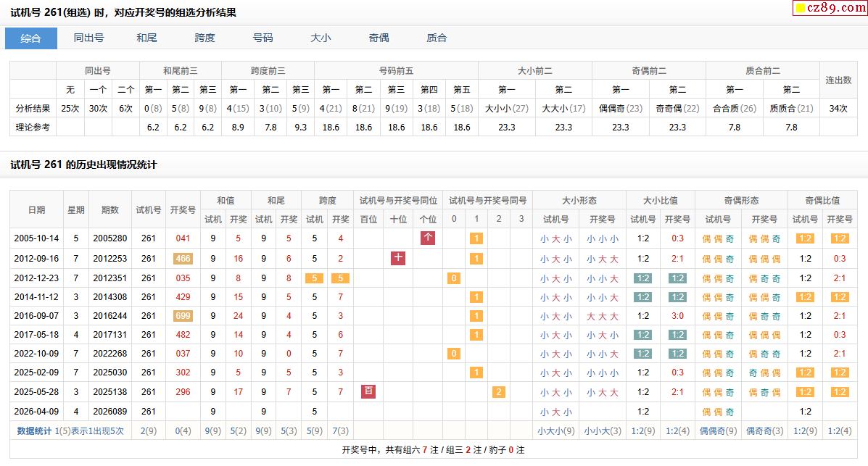Click the highlighted 699 draw number
Screen dimensions: 868x466
(183, 316)
